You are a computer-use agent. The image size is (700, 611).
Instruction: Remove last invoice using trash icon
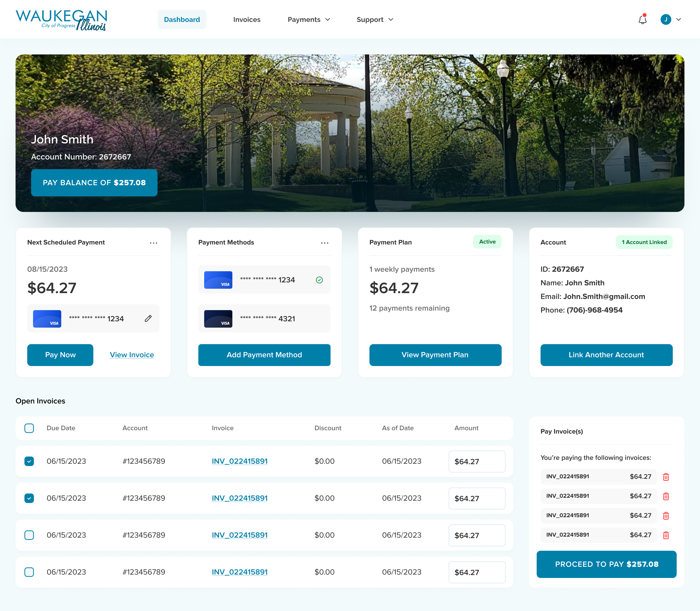pyautogui.click(x=666, y=535)
